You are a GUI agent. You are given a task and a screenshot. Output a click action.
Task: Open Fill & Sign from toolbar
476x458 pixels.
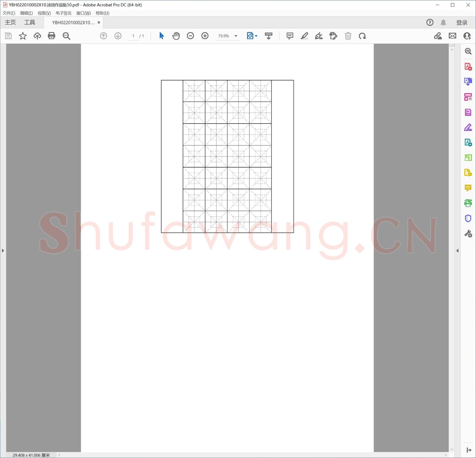click(x=438, y=36)
